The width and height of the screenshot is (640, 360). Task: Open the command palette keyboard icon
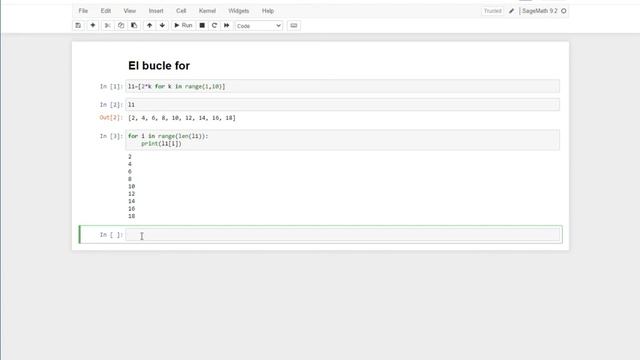coord(293,25)
